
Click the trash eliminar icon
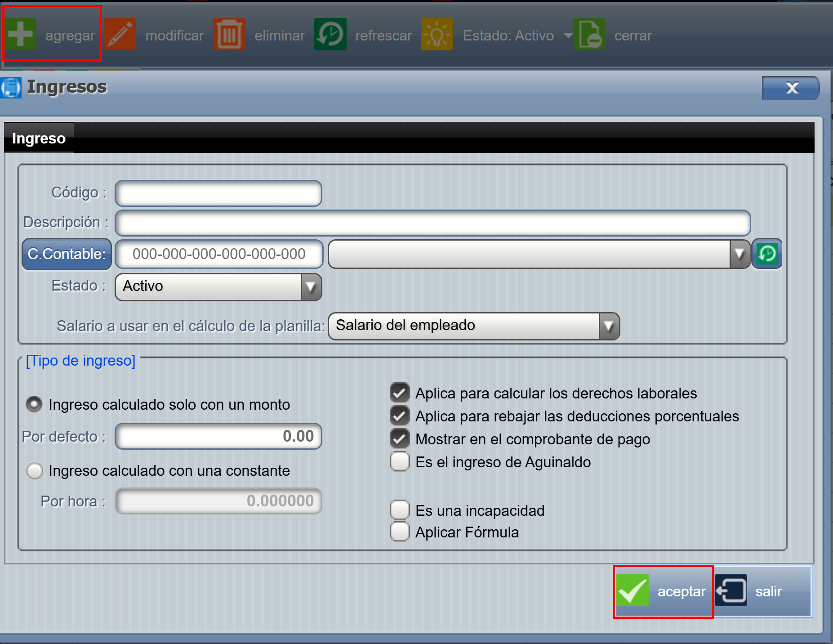click(x=229, y=34)
